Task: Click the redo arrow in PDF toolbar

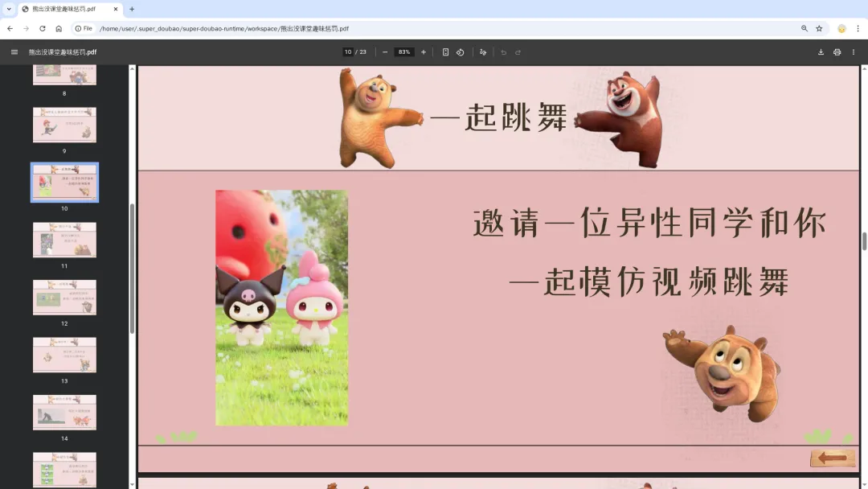Action: coord(518,52)
